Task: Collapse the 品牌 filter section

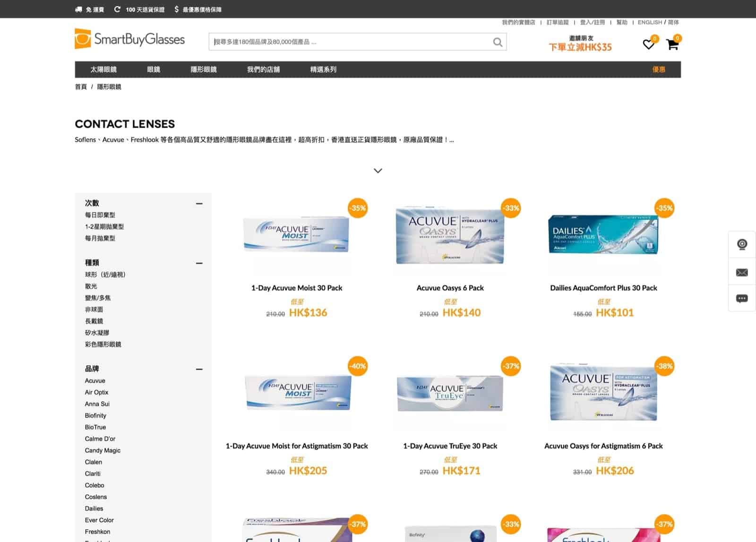Action: tap(199, 369)
